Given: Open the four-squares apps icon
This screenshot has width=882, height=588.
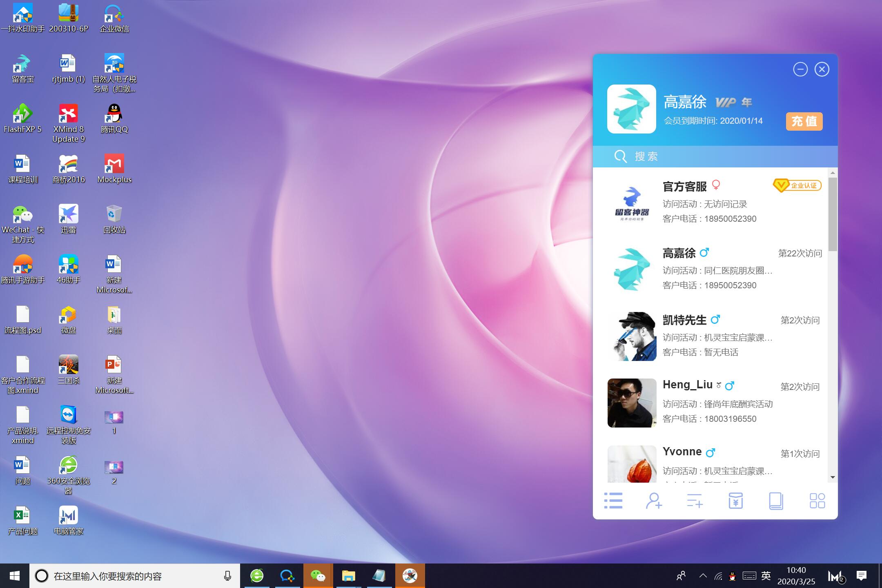Looking at the screenshot, I should click(817, 501).
